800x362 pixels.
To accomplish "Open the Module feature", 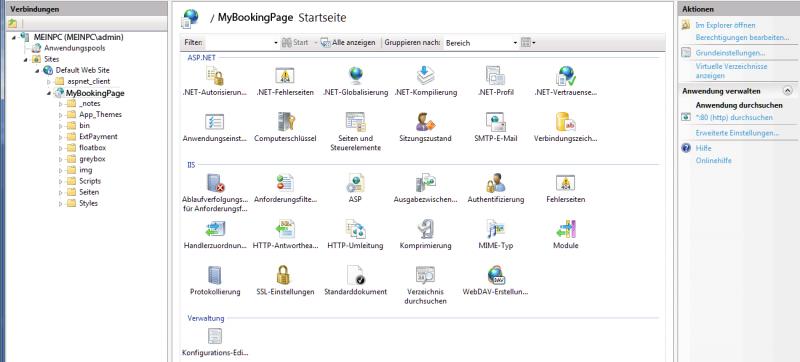I will click(x=565, y=235).
